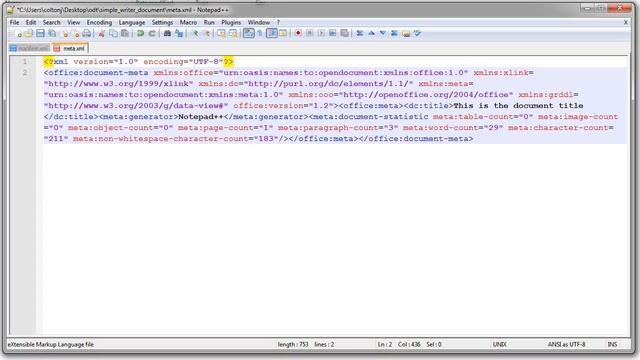Click 'INS' insert mode status field
Viewport: 640px width, 360px height.
[612, 344]
